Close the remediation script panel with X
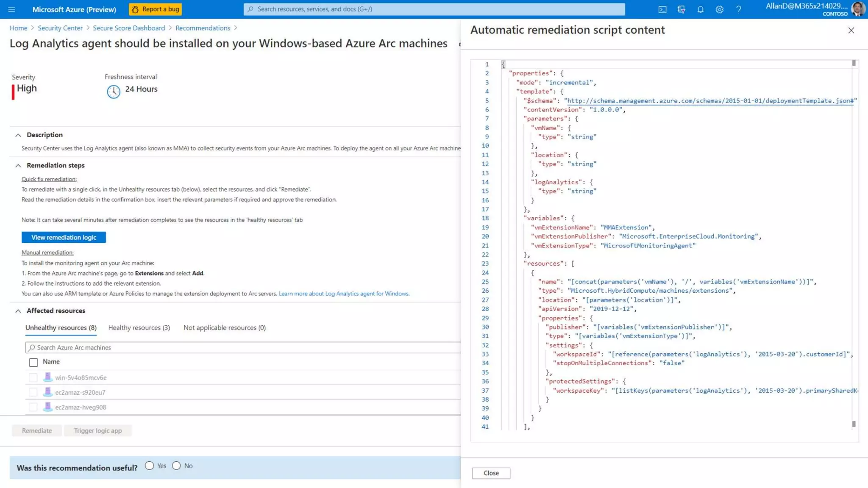The width and height of the screenshot is (868, 488). tap(851, 30)
